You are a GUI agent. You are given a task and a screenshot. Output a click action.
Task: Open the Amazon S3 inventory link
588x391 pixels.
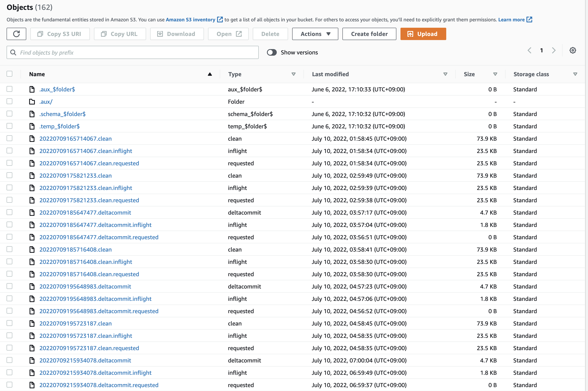(x=190, y=20)
